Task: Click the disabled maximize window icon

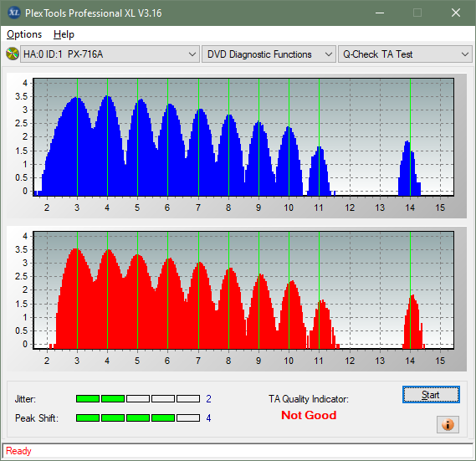Action: click(x=417, y=13)
